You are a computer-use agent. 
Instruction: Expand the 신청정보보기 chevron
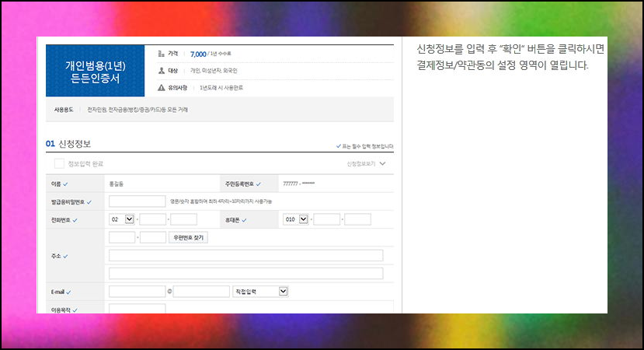tap(383, 163)
